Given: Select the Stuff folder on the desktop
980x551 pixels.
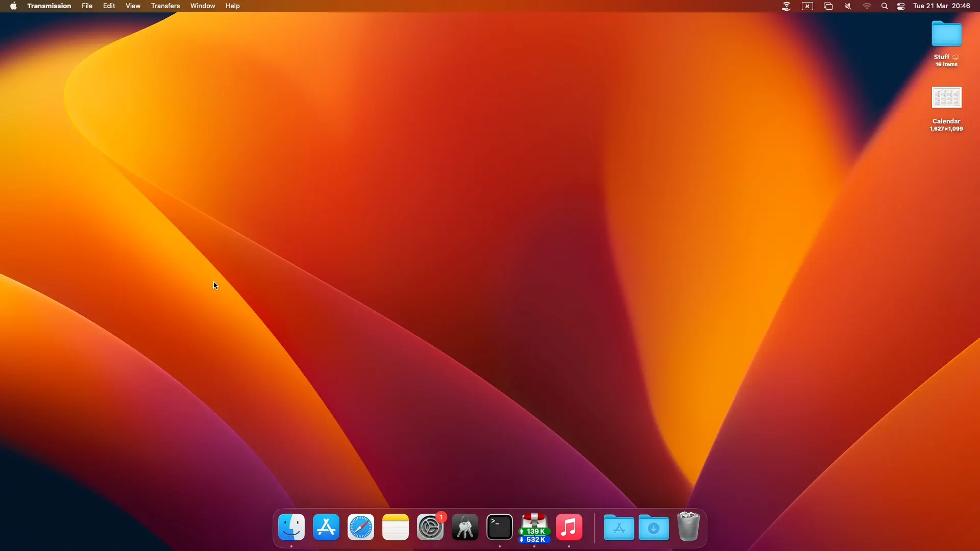Looking at the screenshot, I should [946, 35].
